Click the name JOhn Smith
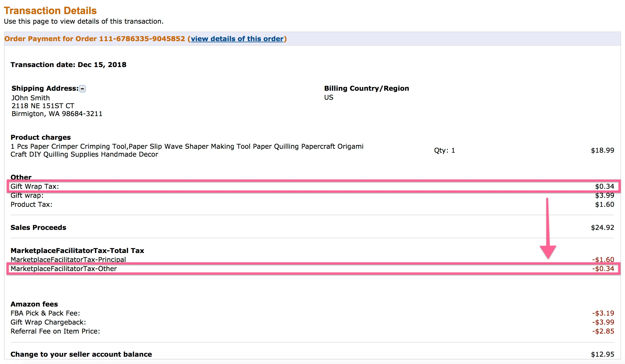The width and height of the screenshot is (625, 364). pyautogui.click(x=30, y=98)
